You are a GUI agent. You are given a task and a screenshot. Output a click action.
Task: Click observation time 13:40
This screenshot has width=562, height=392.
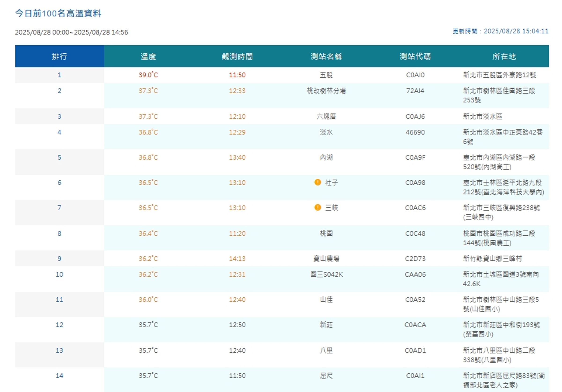click(x=237, y=157)
